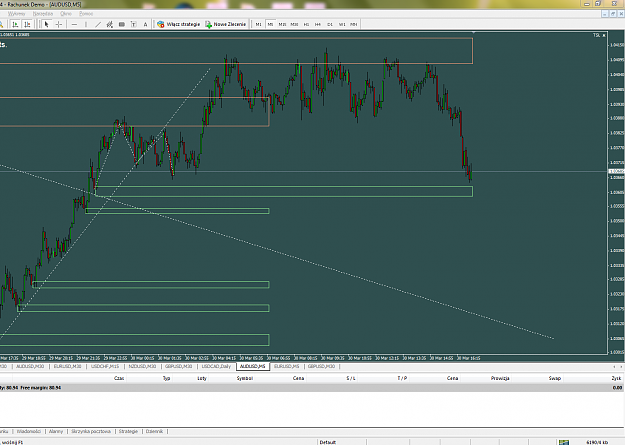The image size is (625, 445).
Task: Open the Okno menu
Action: tap(66, 14)
